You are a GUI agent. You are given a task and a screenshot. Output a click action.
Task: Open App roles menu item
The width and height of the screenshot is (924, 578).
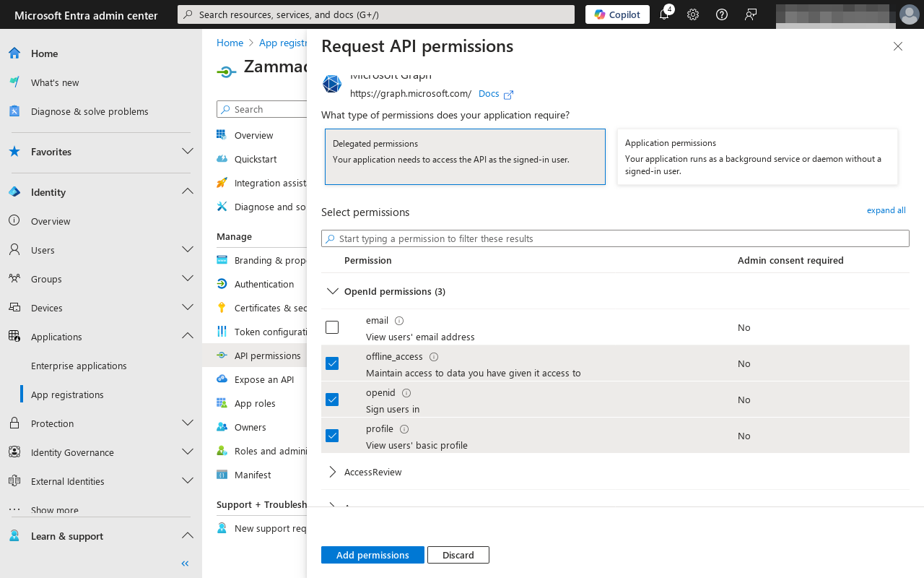(255, 403)
